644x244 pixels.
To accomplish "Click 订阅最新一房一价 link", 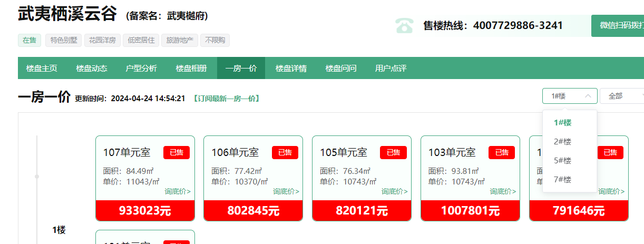I will click(x=226, y=99).
